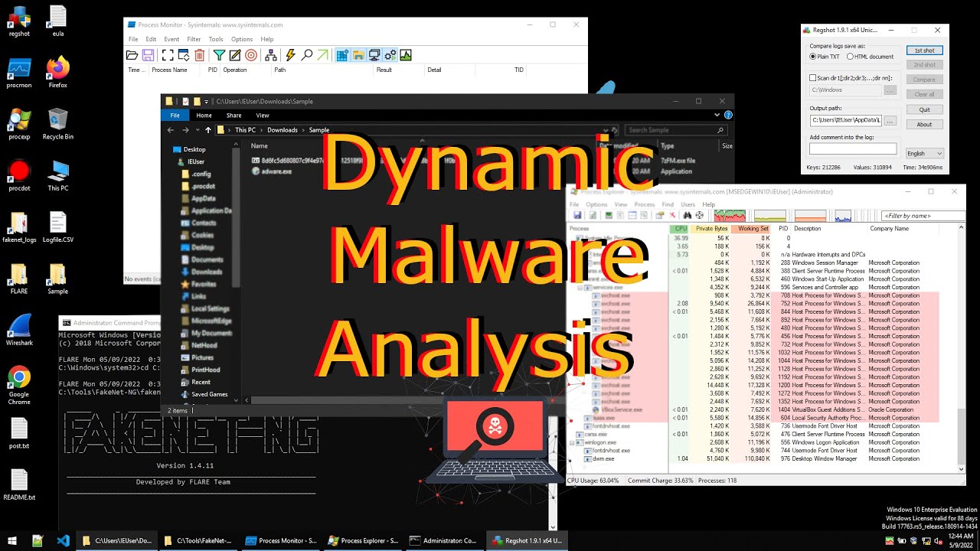Expand File Explorer address bar history dropdown
The image size is (980, 551).
[x=606, y=130]
